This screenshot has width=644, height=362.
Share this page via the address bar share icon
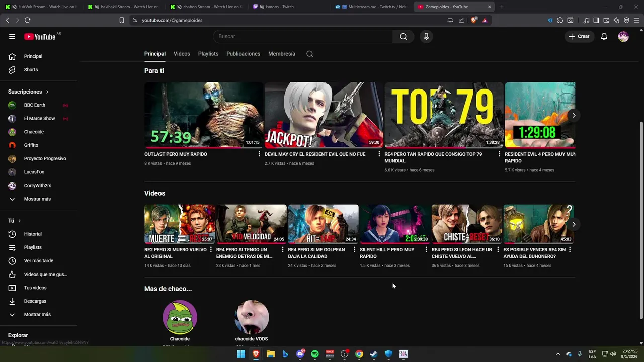(461, 20)
